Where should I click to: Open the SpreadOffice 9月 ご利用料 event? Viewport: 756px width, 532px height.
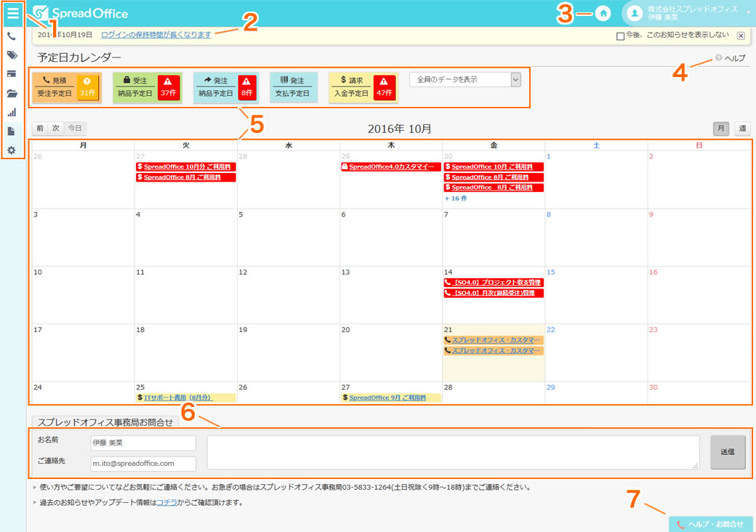tap(390, 398)
